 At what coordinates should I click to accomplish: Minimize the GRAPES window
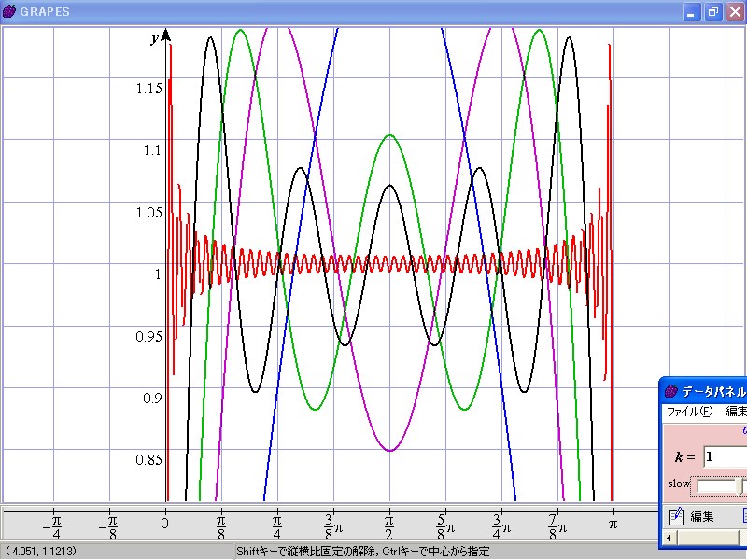click(x=692, y=12)
